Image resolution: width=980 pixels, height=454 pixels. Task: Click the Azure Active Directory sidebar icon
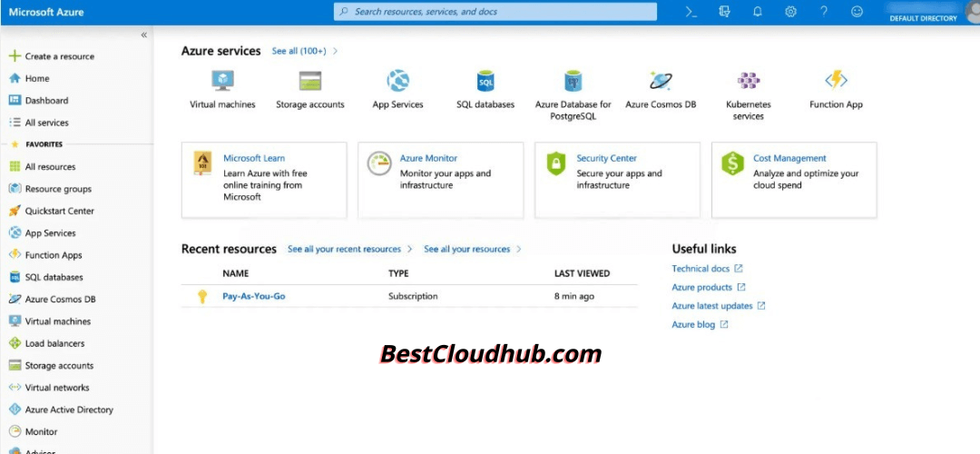coord(15,410)
